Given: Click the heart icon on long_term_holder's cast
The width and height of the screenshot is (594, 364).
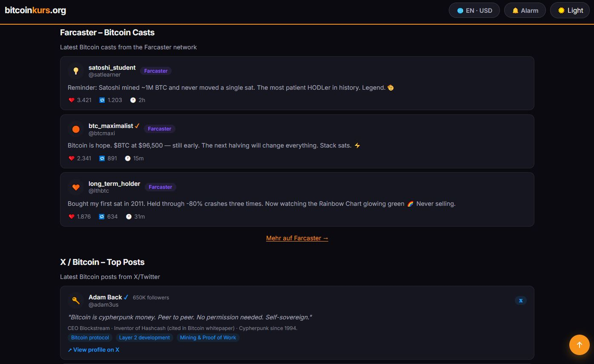Looking at the screenshot, I should (x=72, y=217).
